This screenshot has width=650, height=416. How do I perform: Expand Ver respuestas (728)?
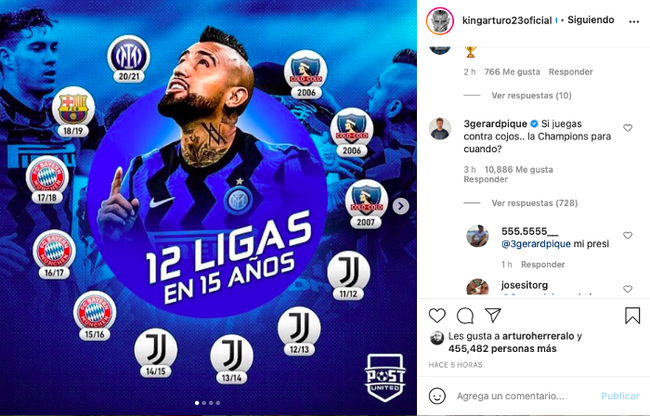[x=534, y=203]
